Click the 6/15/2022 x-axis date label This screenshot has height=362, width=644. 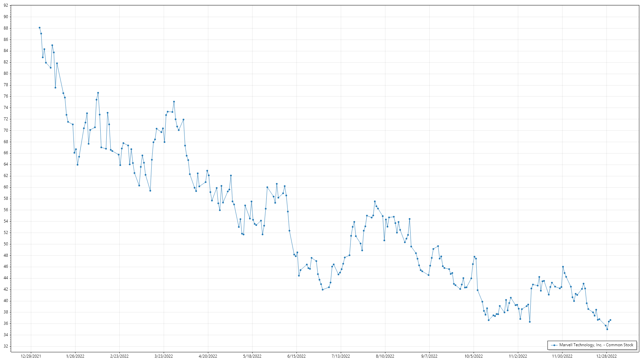[x=297, y=356]
